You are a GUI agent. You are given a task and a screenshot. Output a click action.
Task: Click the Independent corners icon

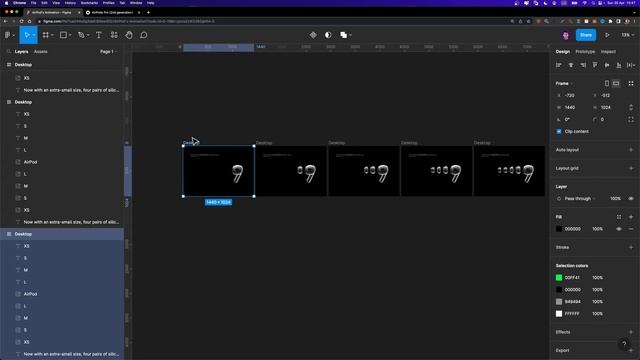(x=631, y=120)
